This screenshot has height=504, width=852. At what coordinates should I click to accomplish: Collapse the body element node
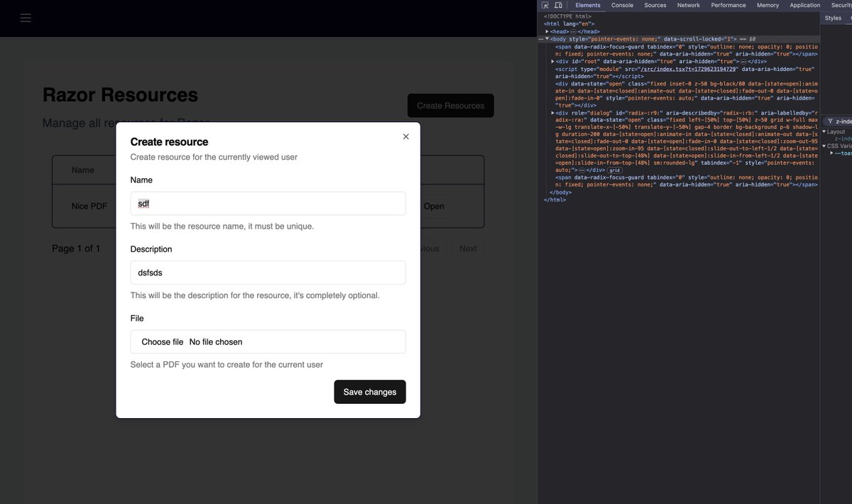(547, 39)
